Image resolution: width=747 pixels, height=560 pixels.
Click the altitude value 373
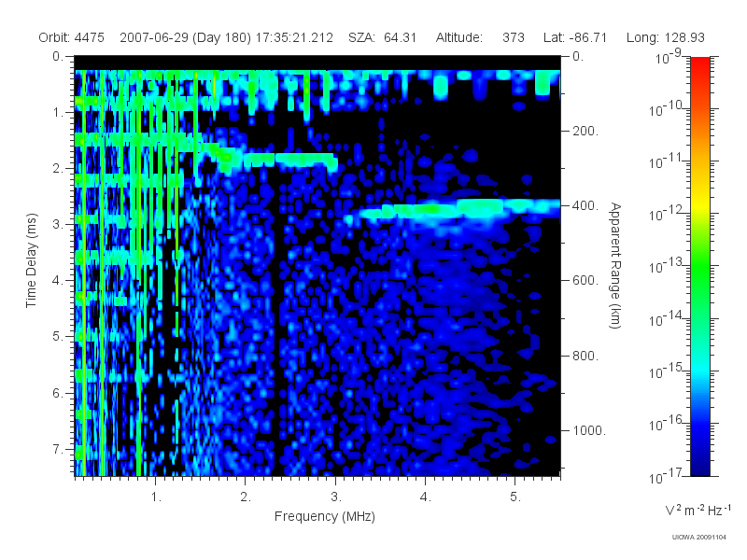click(513, 37)
